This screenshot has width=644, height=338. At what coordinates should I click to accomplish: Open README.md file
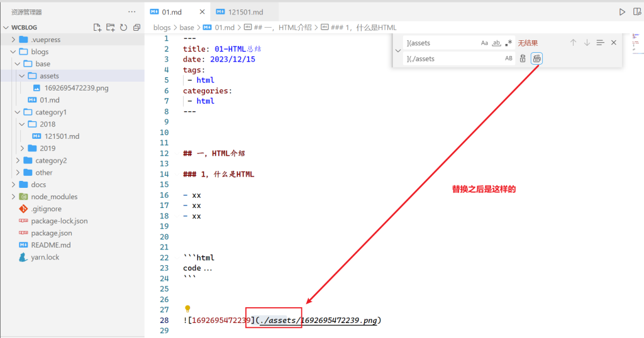[51, 245]
